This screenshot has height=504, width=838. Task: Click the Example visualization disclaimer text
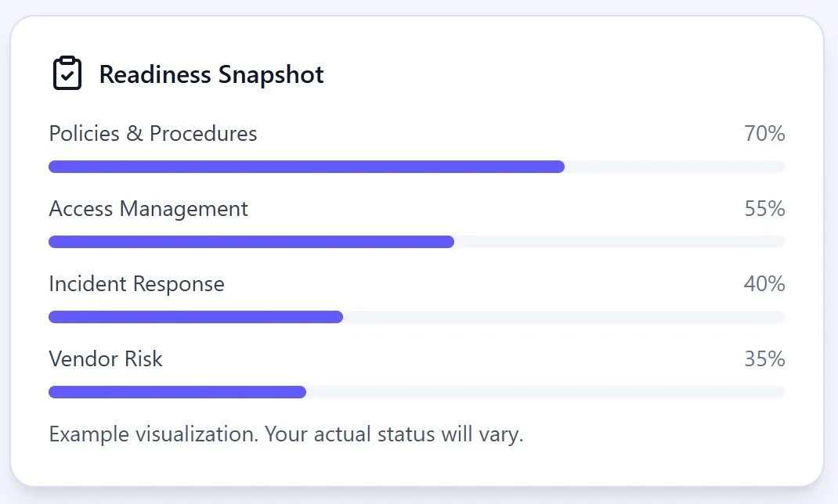point(286,434)
